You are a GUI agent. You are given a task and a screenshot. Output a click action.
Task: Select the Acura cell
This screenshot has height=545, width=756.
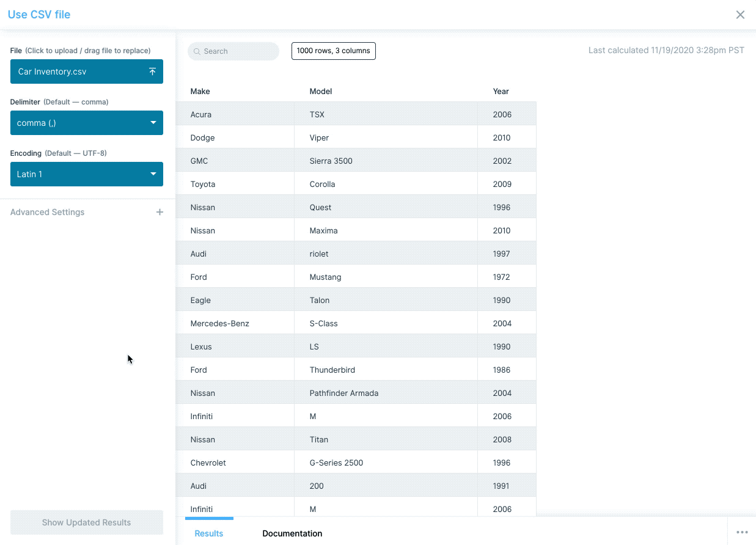(x=235, y=114)
